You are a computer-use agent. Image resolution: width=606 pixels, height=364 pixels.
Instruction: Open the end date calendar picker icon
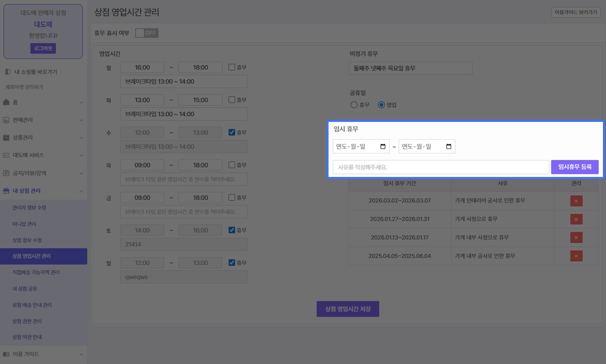(449, 147)
